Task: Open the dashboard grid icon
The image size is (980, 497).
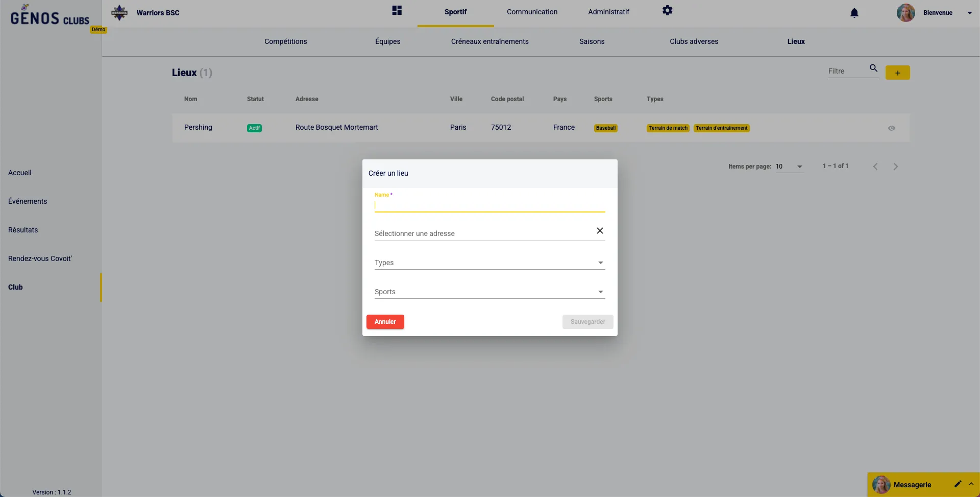Action: point(397,11)
